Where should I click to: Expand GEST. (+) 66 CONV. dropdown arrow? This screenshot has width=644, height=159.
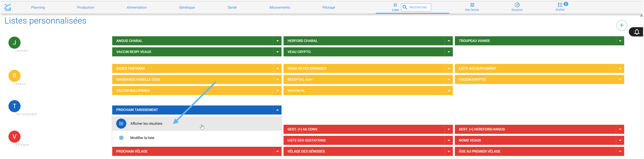point(449,129)
